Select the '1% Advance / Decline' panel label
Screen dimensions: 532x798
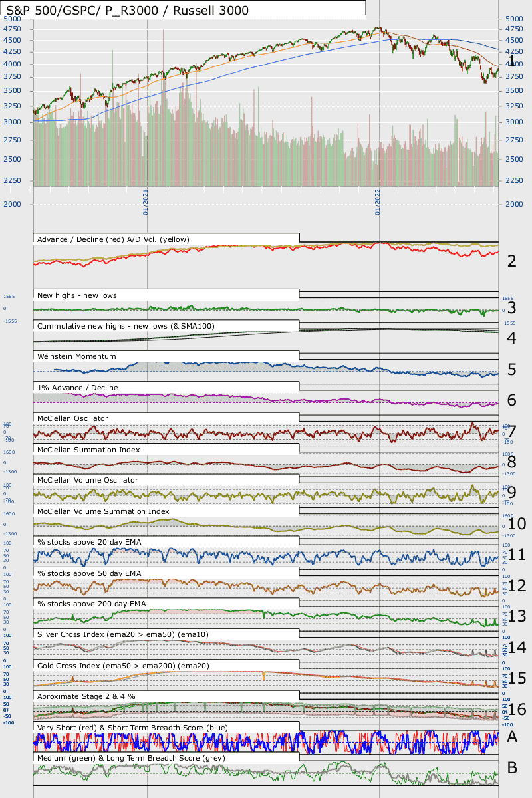pos(78,388)
